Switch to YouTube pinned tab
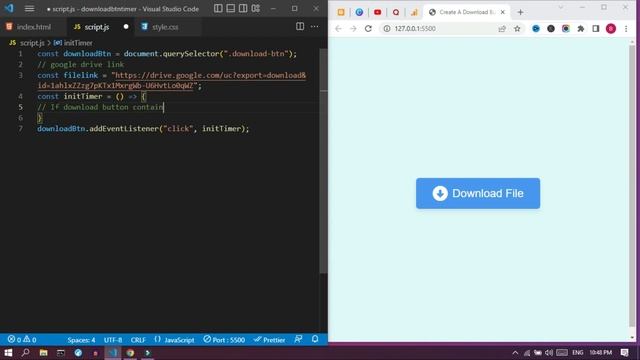This screenshot has height=360, width=640. click(378, 12)
